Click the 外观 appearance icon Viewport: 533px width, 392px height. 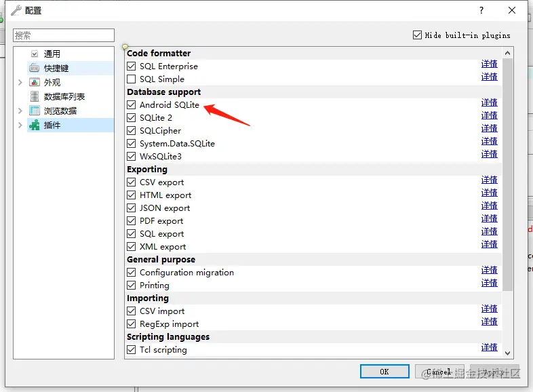(35, 82)
